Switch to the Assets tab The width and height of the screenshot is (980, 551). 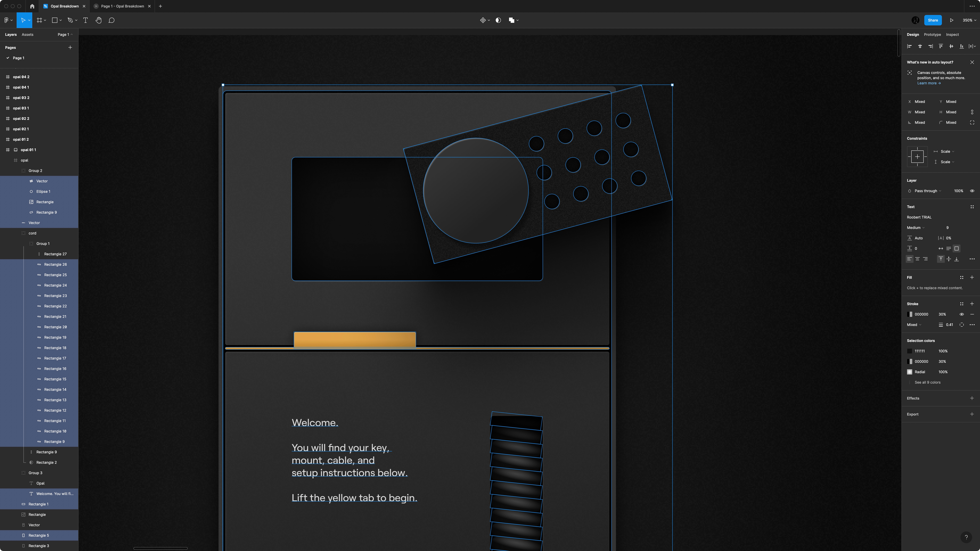(x=27, y=35)
